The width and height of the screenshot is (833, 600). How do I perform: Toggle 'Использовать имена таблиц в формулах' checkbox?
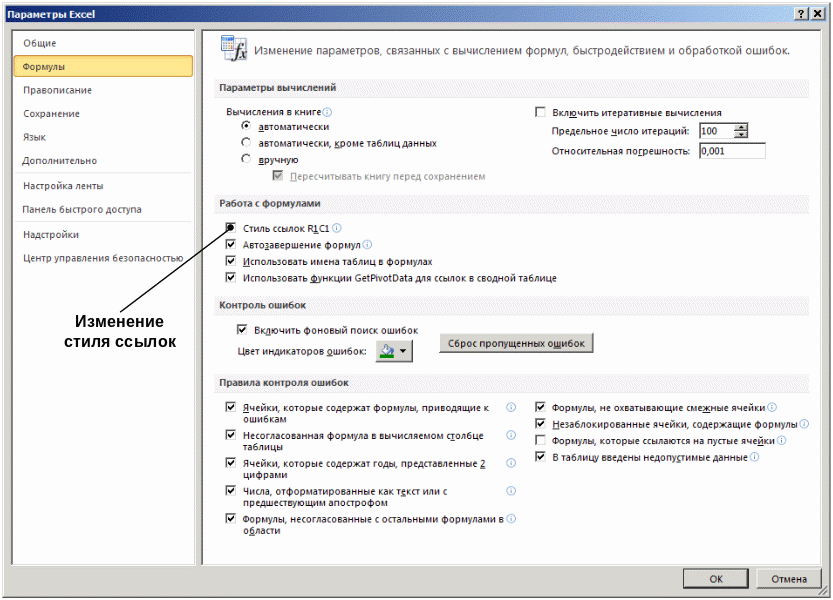(x=231, y=261)
